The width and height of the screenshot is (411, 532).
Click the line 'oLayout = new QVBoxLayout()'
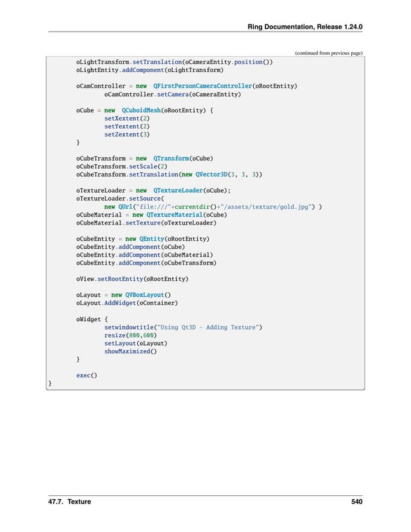tap(123, 295)
